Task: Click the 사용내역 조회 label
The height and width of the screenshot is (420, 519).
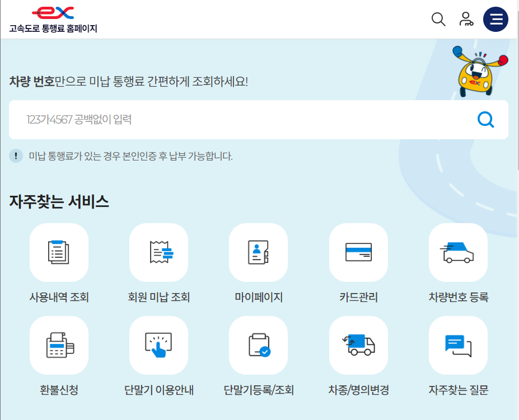Action: 59,297
